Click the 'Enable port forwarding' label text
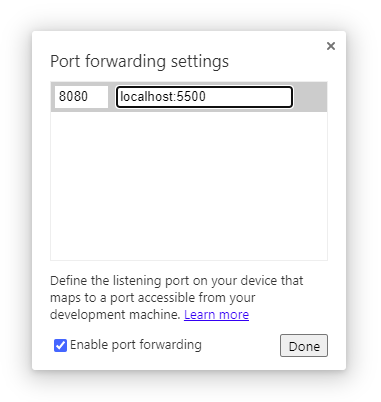Screen dimensions: 381x402 [x=136, y=345]
